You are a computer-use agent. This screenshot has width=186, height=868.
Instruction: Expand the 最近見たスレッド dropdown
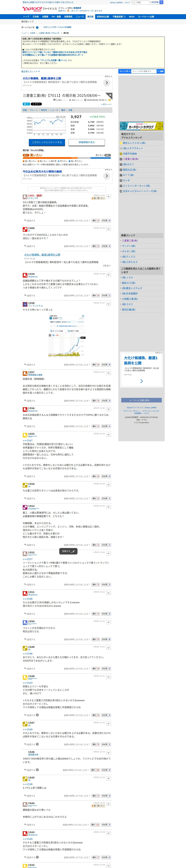30,71
